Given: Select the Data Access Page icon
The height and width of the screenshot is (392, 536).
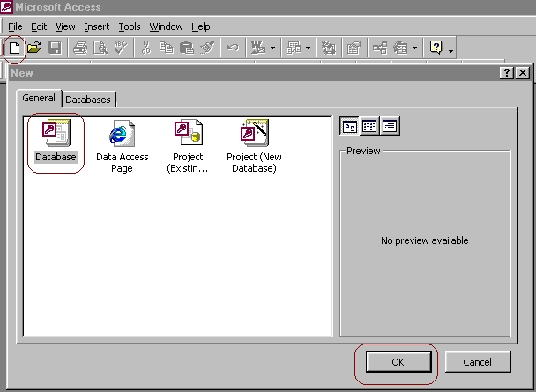Looking at the screenshot, I should (x=122, y=146).
